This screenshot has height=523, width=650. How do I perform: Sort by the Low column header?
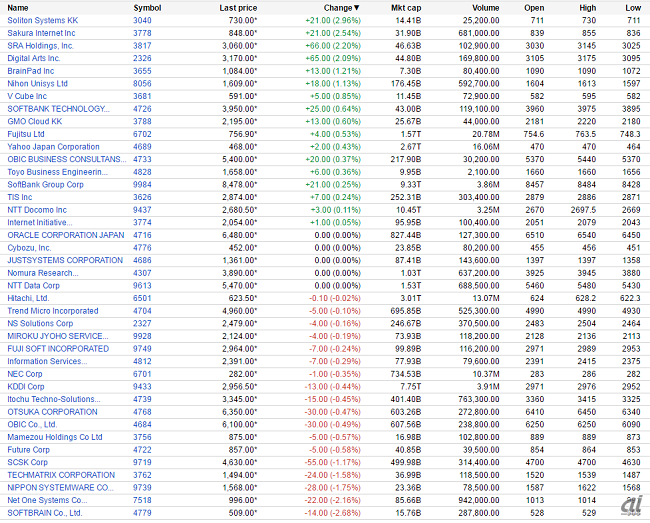click(633, 8)
